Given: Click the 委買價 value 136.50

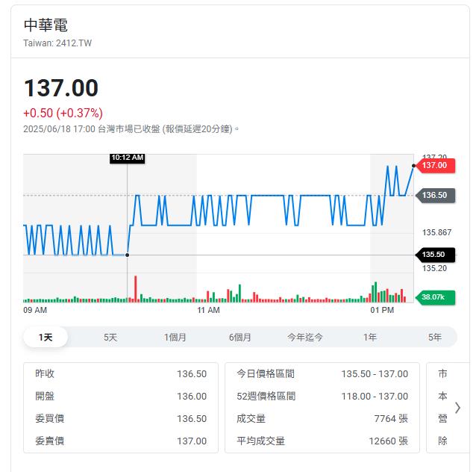Looking at the screenshot, I should point(192,419).
